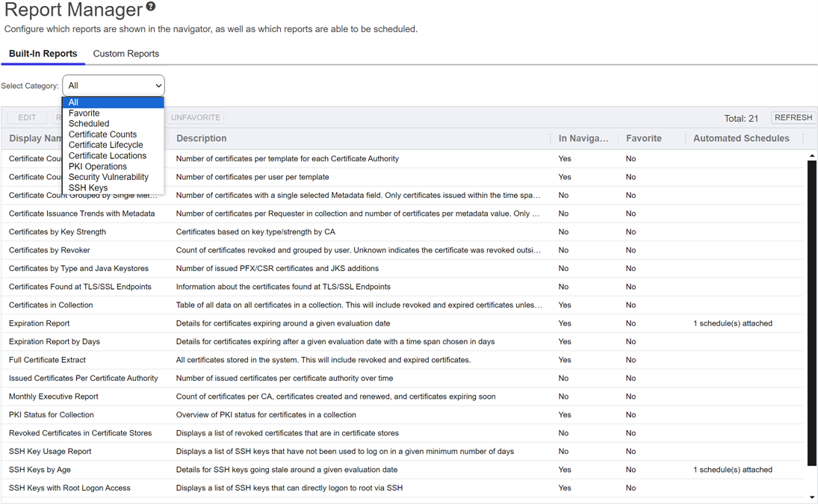Image resolution: width=818 pixels, height=504 pixels.
Task: Pick Scheduled in the category dropdown
Action: tap(88, 124)
